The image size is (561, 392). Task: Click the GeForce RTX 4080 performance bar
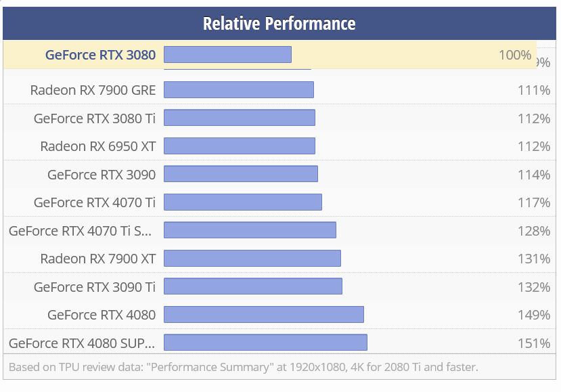pos(263,315)
